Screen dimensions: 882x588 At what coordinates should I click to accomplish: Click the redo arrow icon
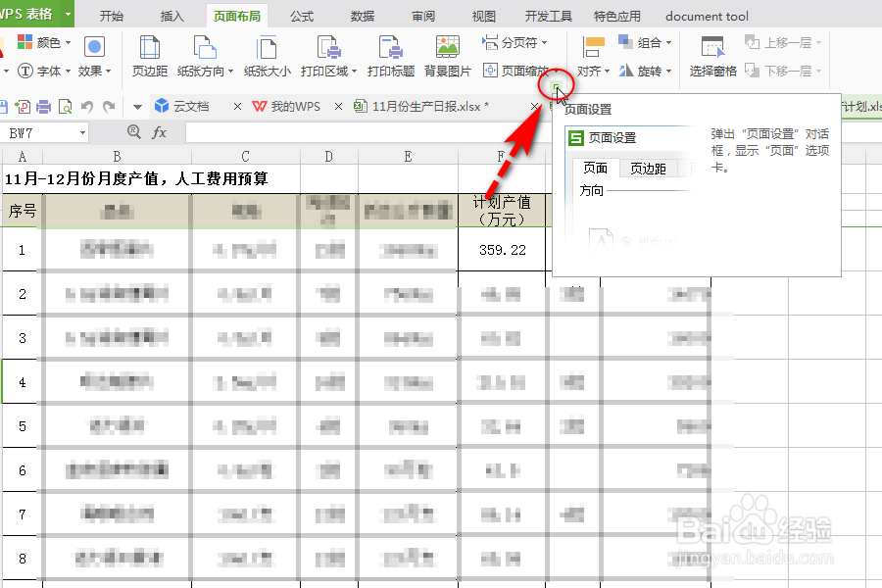point(109,107)
